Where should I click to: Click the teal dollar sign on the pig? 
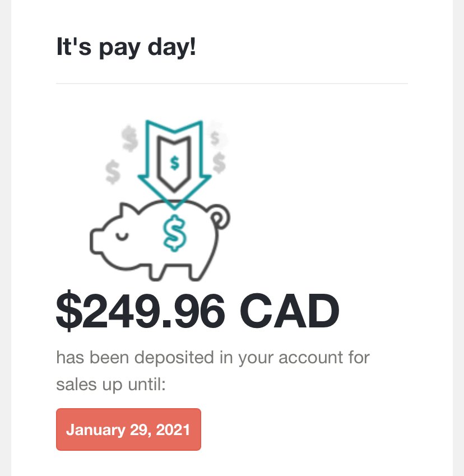pyautogui.click(x=174, y=233)
